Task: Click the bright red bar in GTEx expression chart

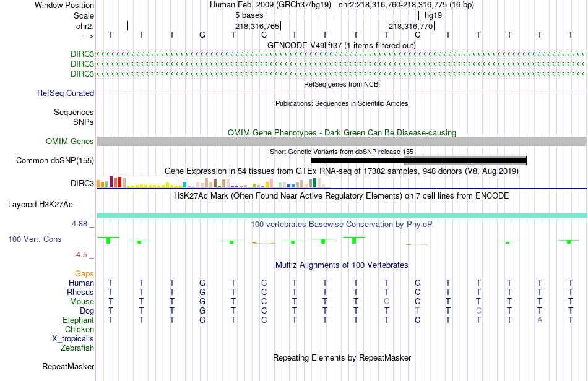Action: (119, 182)
